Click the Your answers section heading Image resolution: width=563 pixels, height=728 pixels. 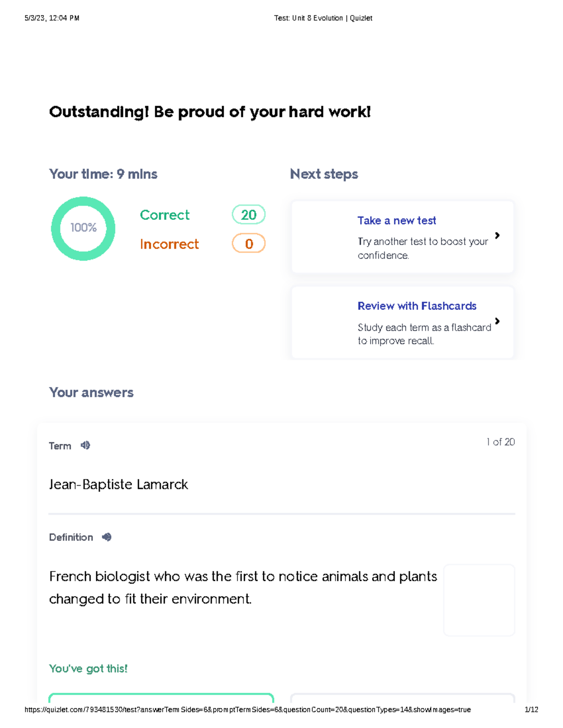[x=91, y=392]
